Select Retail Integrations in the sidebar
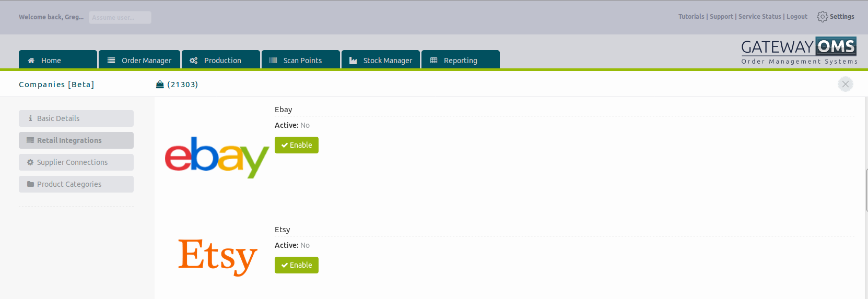 (76, 140)
